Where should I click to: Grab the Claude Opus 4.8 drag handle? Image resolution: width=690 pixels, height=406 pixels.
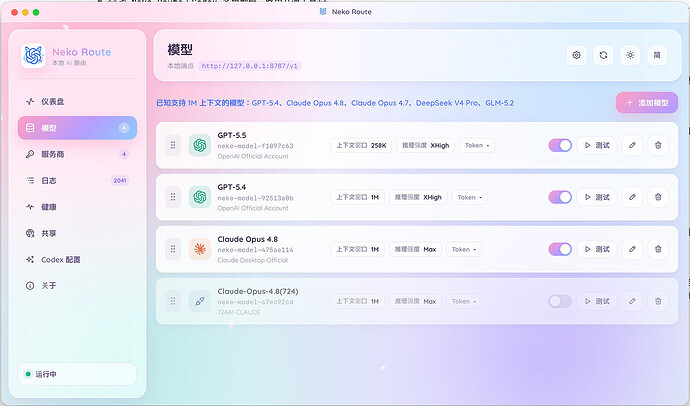(x=173, y=249)
